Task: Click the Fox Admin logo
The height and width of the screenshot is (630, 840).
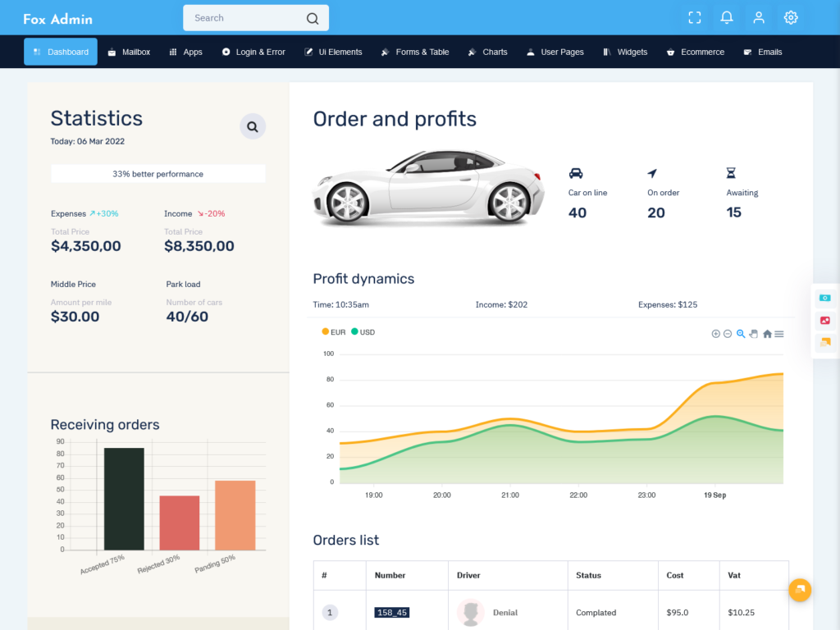Action: click(57, 18)
